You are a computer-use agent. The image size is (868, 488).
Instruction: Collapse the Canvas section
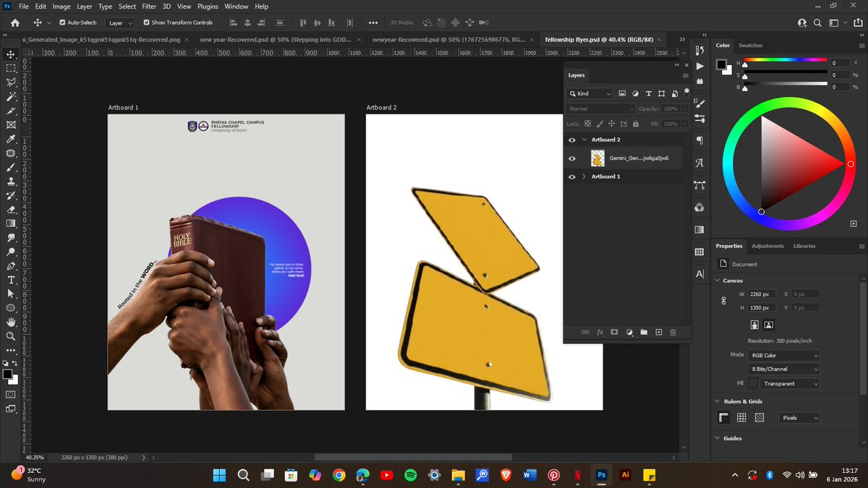(717, 281)
